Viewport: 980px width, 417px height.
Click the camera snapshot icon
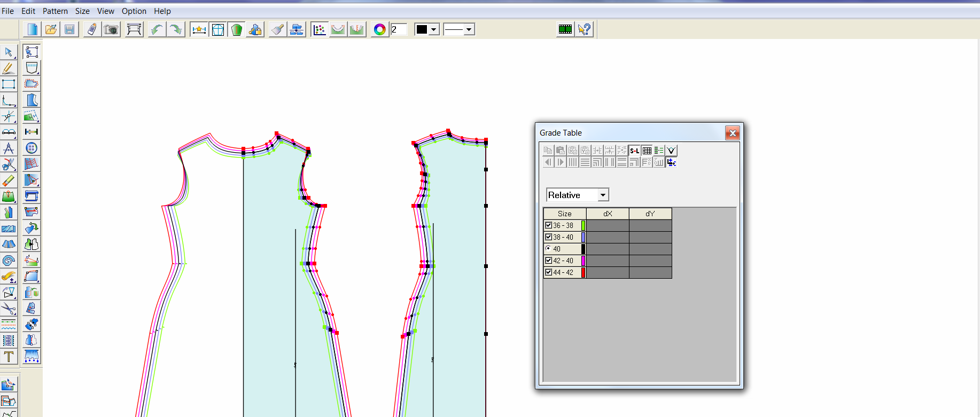point(111,29)
